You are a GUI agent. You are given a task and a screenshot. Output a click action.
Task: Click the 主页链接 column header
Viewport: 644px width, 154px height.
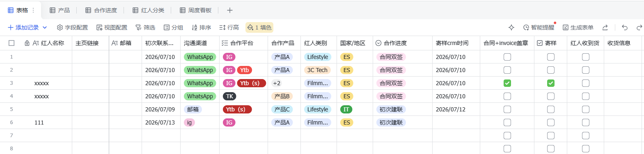click(90, 43)
